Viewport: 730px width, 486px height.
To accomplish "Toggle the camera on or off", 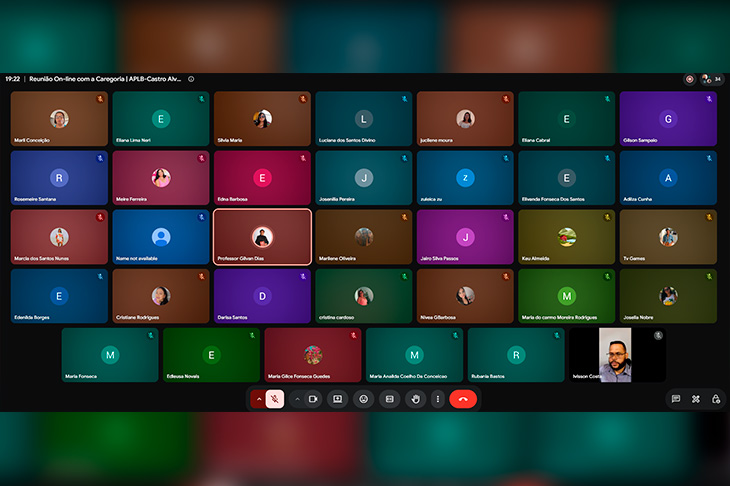I will pyautogui.click(x=313, y=399).
